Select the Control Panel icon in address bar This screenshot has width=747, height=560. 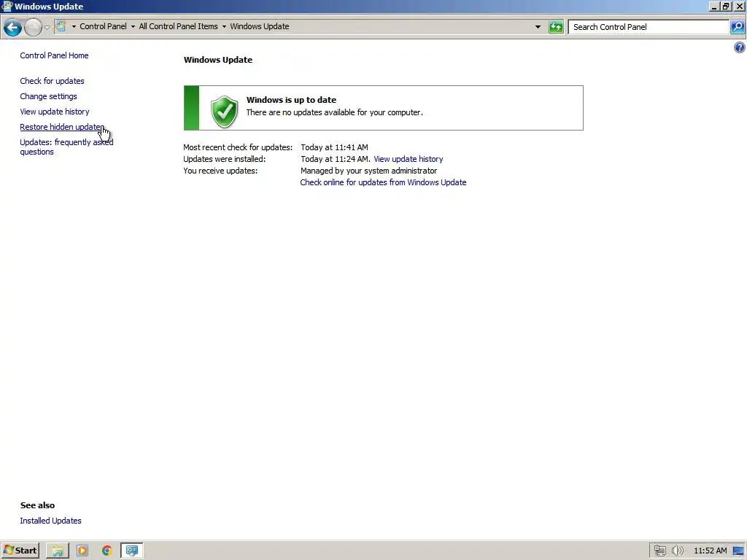point(61,26)
